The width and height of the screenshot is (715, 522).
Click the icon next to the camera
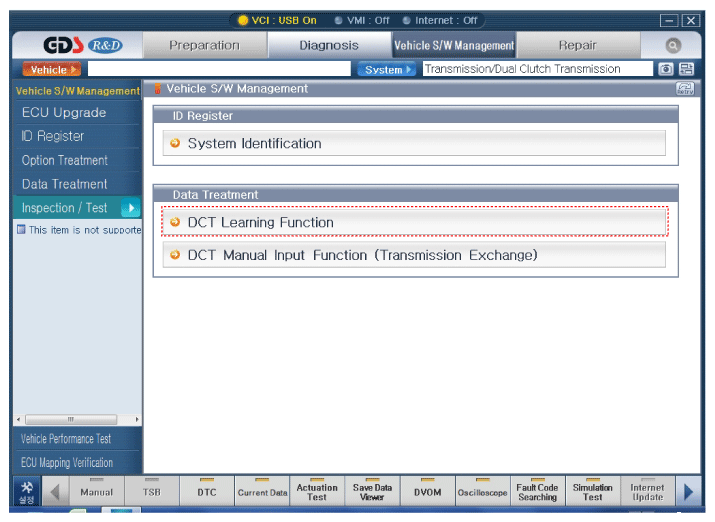coord(686,70)
